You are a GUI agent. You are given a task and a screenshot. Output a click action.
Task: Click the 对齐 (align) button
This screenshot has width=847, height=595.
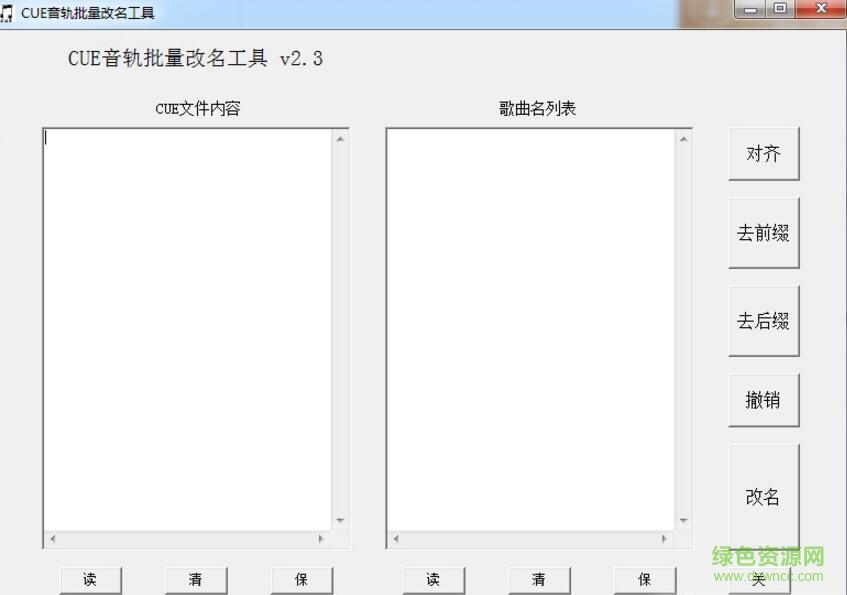point(764,152)
